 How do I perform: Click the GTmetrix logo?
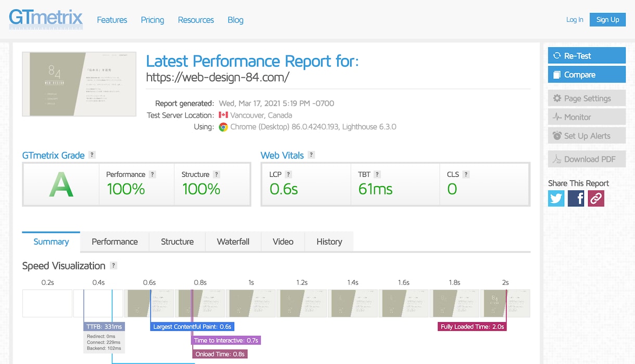(46, 20)
